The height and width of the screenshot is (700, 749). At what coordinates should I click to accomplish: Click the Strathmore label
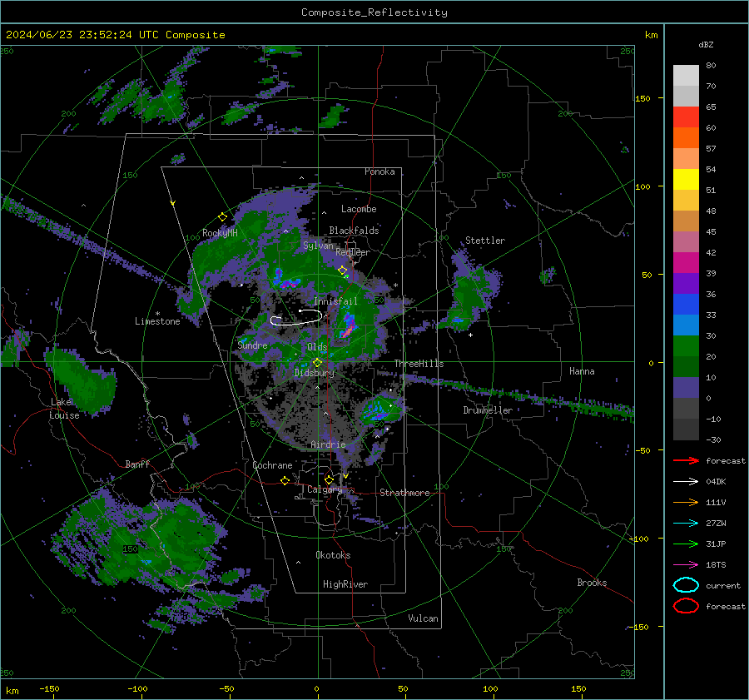(x=404, y=493)
